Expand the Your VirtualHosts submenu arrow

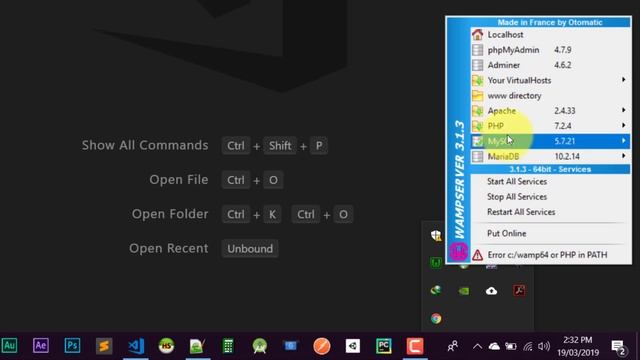624,80
